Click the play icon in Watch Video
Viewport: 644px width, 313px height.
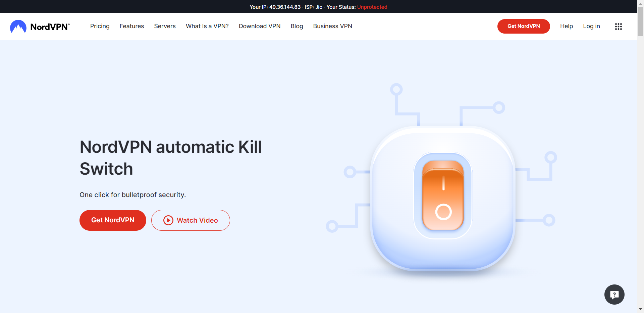(x=168, y=220)
